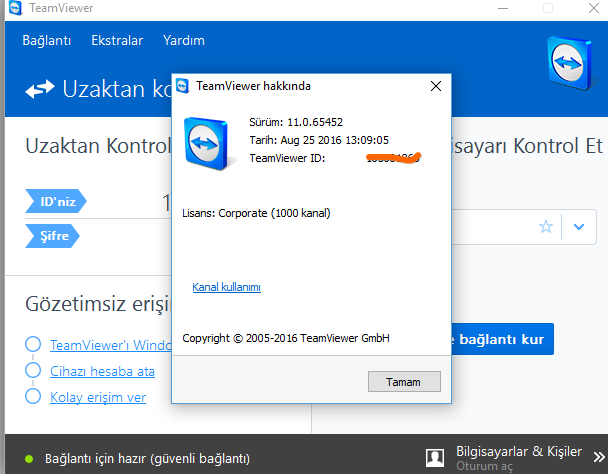Expand the partner ID dropdown arrow

tap(579, 227)
